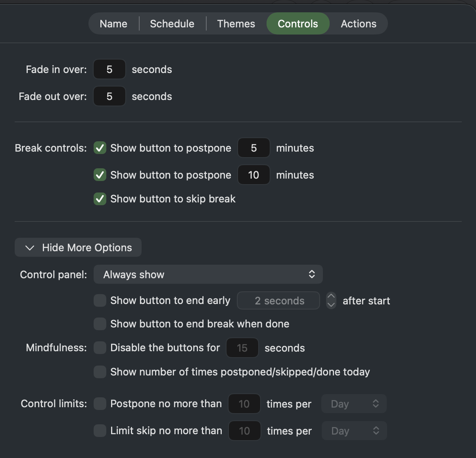
Task: Check Limit skip no more than option
Action: (100, 431)
